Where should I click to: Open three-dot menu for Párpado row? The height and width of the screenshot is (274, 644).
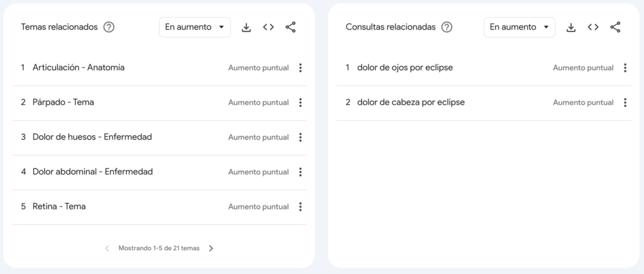pos(301,102)
